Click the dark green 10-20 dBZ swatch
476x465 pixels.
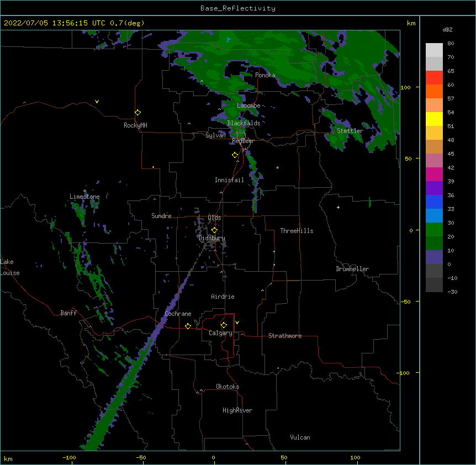(434, 243)
